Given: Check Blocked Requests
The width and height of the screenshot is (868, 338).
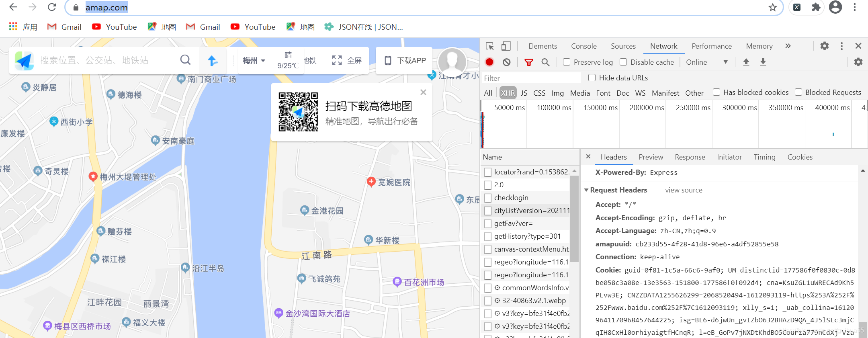Looking at the screenshot, I should (x=798, y=92).
